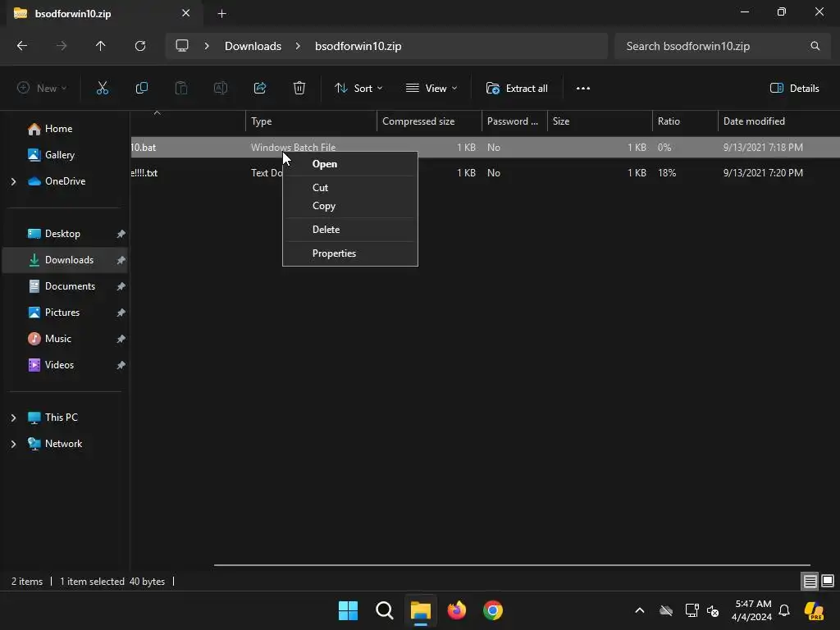The image size is (840, 630).
Task: Go up one folder level arrow
Action: (101, 46)
